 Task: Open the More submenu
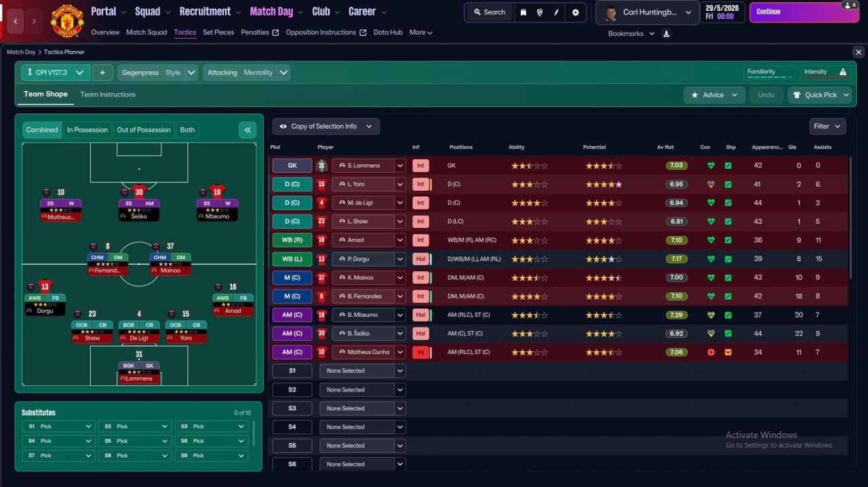[420, 32]
